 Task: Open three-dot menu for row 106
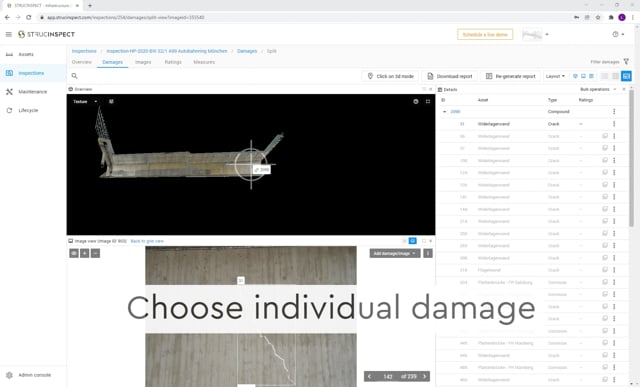pyautogui.click(x=614, y=160)
